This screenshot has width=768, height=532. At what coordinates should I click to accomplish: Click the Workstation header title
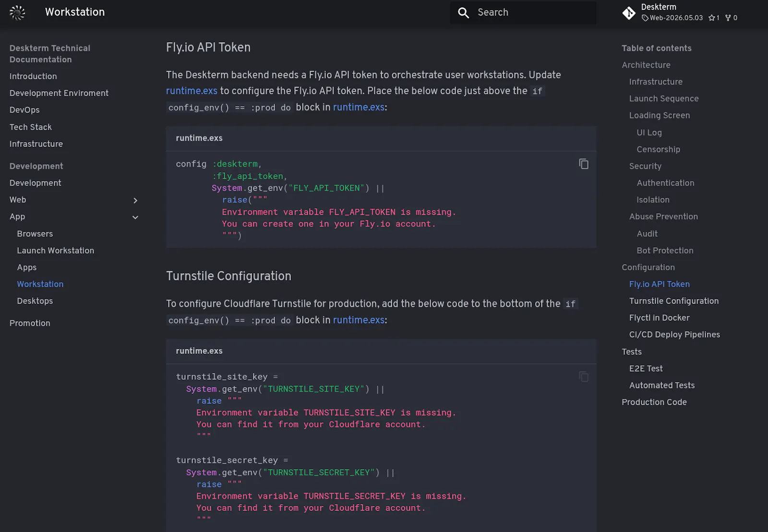click(75, 12)
